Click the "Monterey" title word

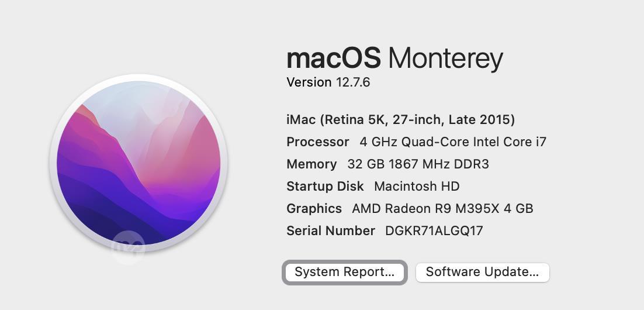445,58
